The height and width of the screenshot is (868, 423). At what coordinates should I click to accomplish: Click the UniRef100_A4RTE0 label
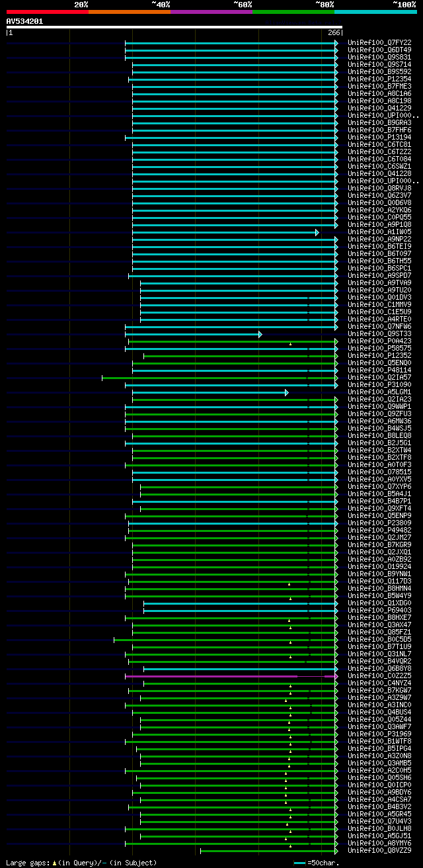click(380, 319)
